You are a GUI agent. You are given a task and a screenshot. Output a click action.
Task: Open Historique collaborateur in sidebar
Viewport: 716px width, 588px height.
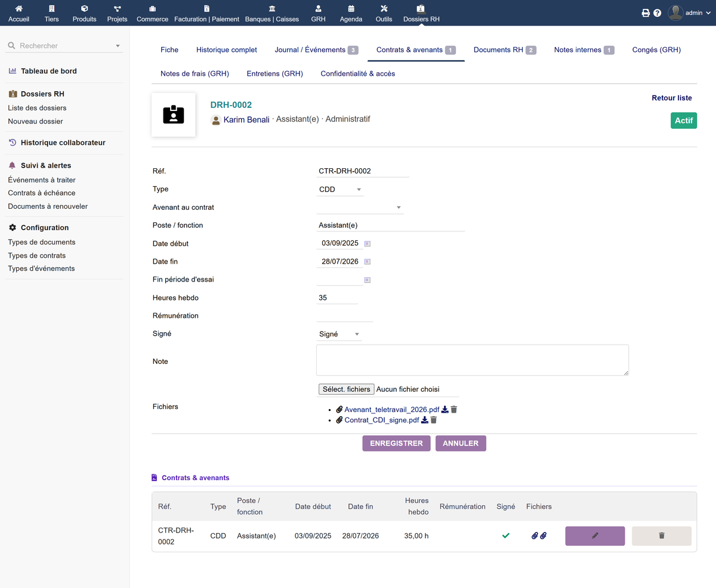point(63,143)
